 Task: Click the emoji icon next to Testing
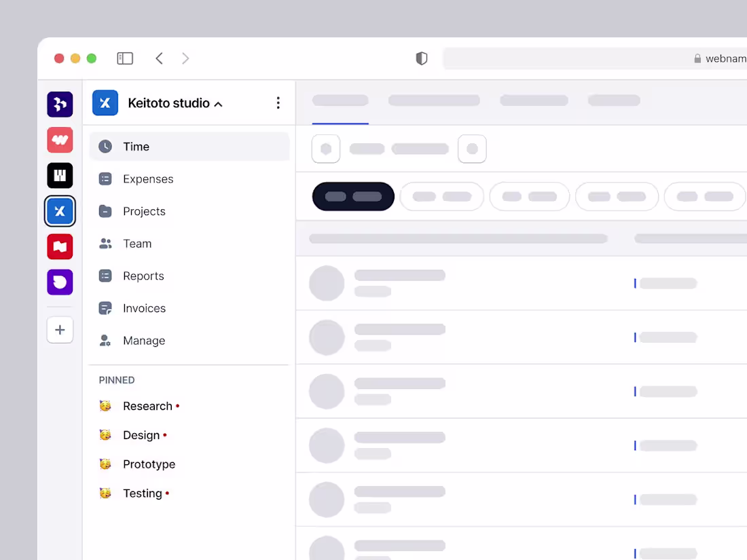point(105,493)
